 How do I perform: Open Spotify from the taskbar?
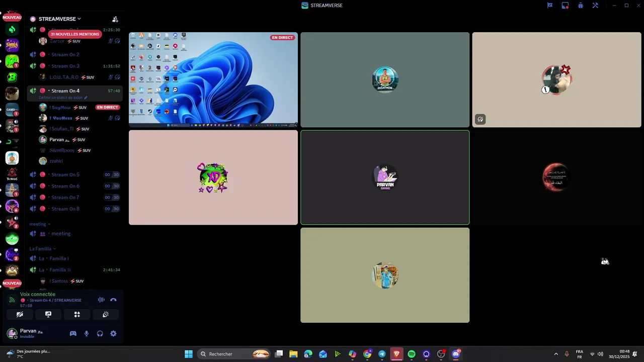pyautogui.click(x=412, y=354)
